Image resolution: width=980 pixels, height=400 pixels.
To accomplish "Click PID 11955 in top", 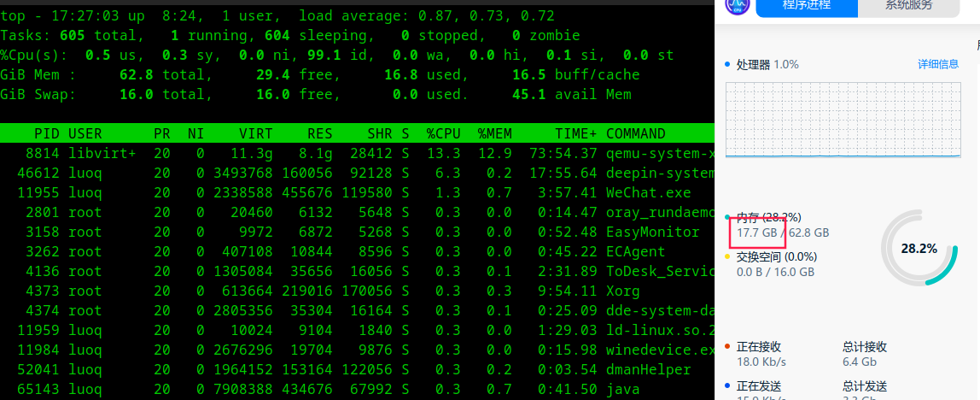I will (38, 193).
